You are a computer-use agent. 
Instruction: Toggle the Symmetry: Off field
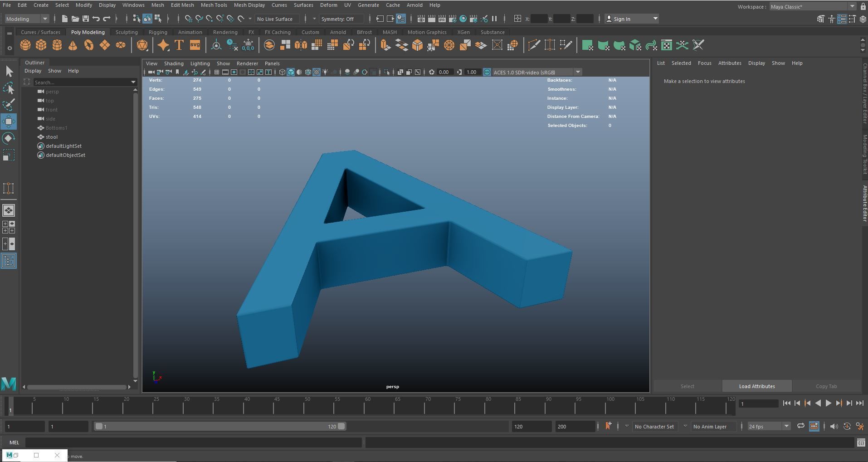tap(341, 19)
